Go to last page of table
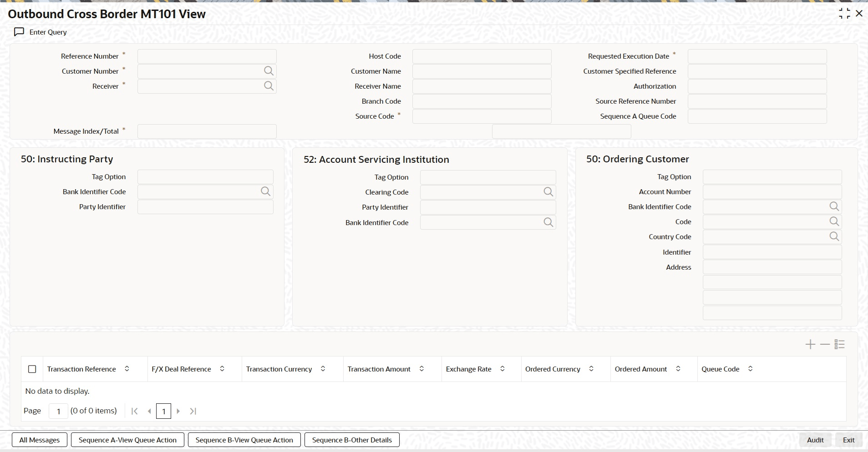Screen dimensions: 868x452 tap(193, 411)
